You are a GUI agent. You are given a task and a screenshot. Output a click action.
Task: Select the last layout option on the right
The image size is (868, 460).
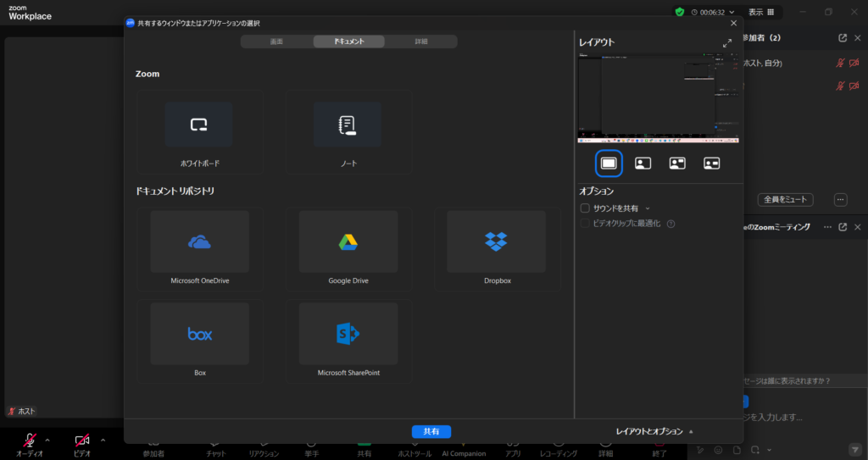711,163
